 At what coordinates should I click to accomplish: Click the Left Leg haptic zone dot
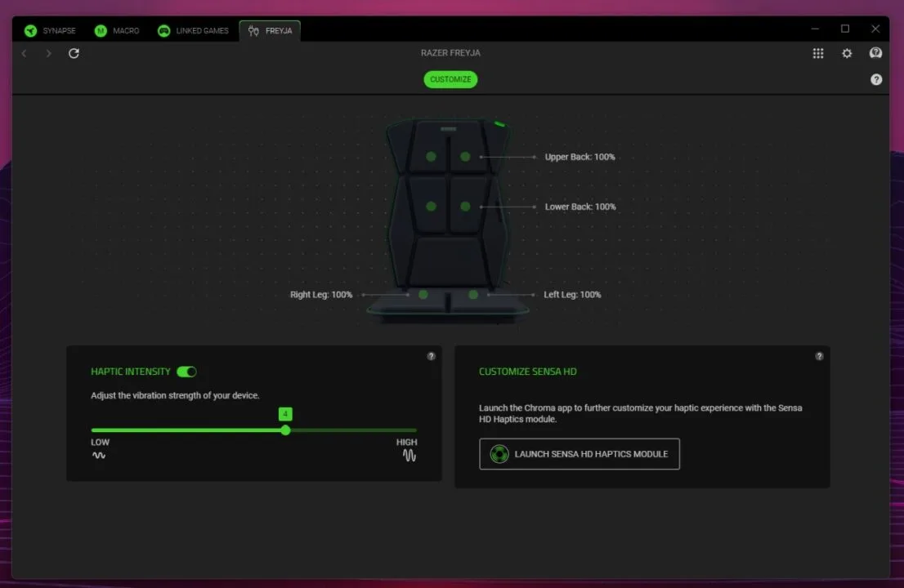click(473, 294)
